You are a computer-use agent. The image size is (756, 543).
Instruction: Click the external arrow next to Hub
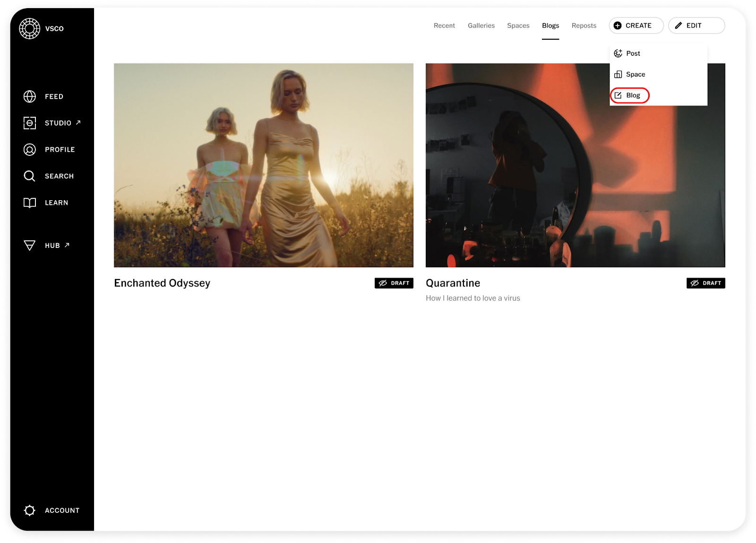pyautogui.click(x=67, y=245)
